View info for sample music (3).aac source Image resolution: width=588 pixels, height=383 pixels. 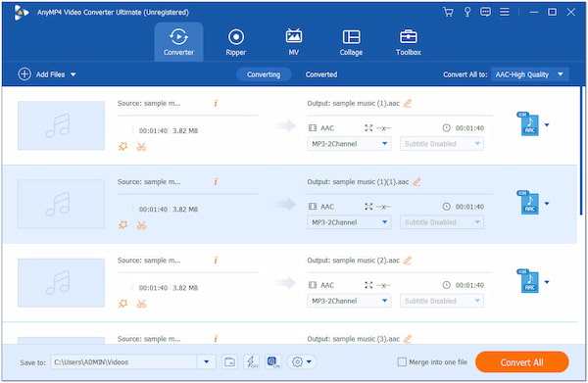(216, 339)
